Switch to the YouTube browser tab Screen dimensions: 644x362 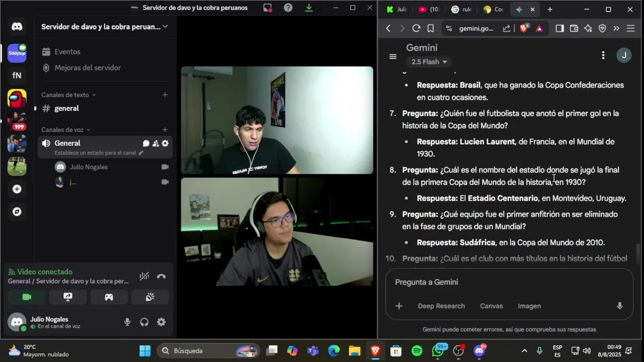(x=429, y=9)
